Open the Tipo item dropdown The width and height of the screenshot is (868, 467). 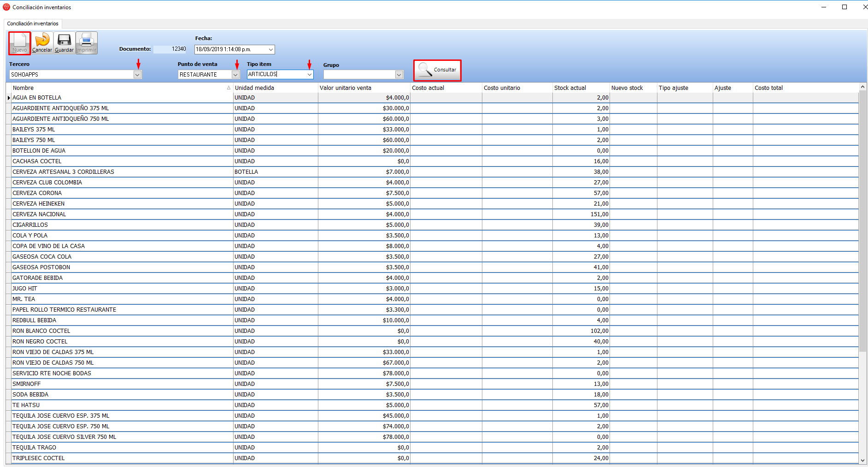point(309,75)
